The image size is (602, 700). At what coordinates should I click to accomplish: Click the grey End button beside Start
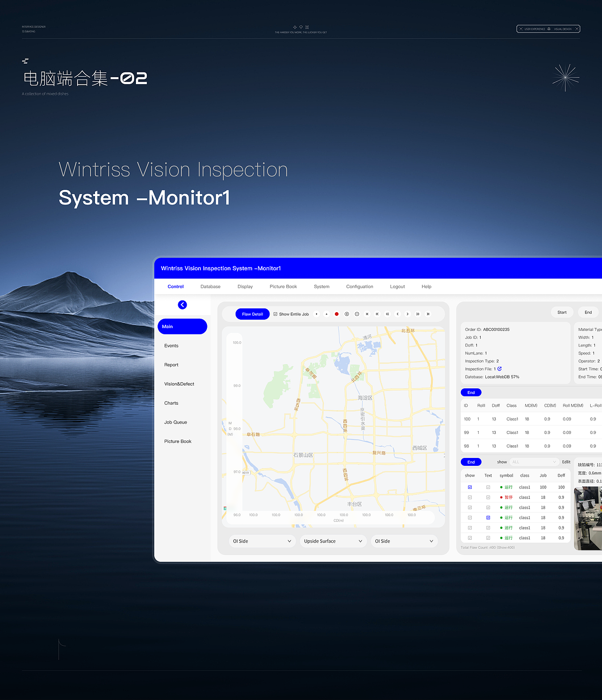588,312
